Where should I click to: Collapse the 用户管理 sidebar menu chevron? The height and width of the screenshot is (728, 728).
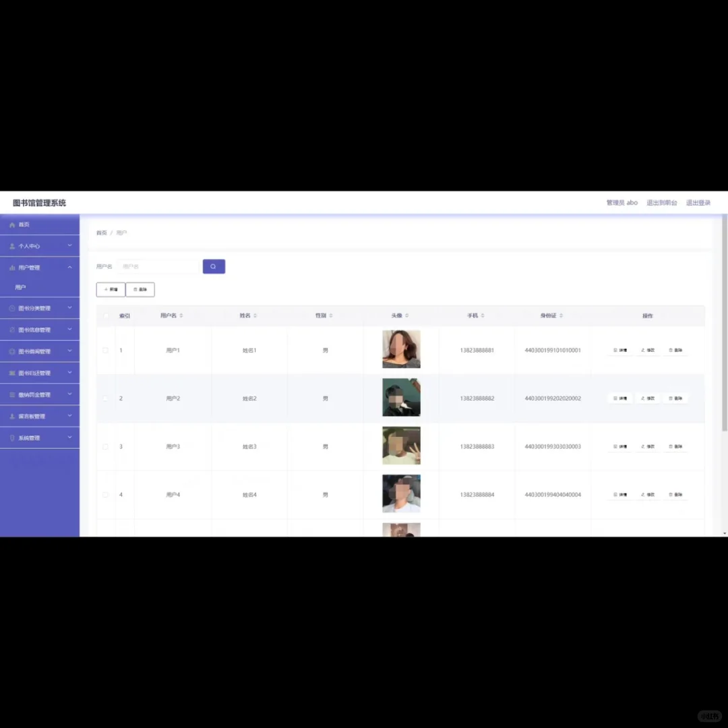tap(69, 268)
